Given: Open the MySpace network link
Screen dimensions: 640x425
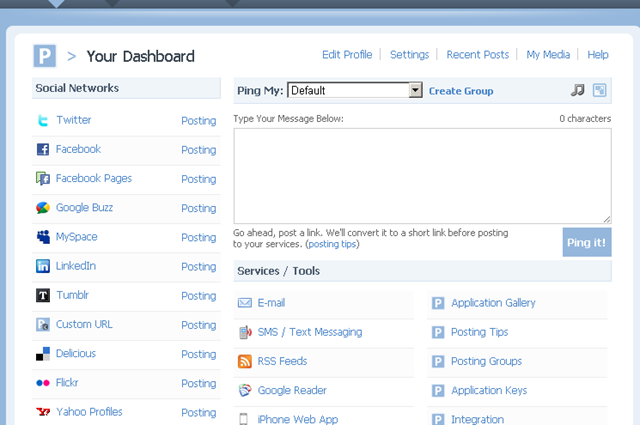Looking at the screenshot, I should pos(76,237).
